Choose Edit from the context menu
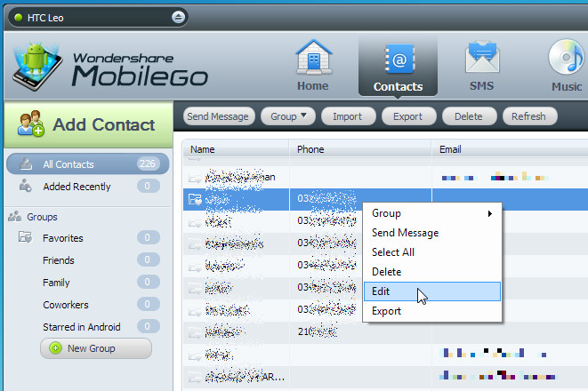The height and width of the screenshot is (391, 588). (x=432, y=291)
